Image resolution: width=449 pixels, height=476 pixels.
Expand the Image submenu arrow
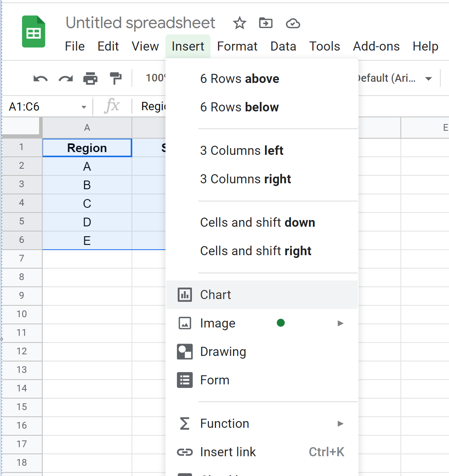(x=340, y=323)
